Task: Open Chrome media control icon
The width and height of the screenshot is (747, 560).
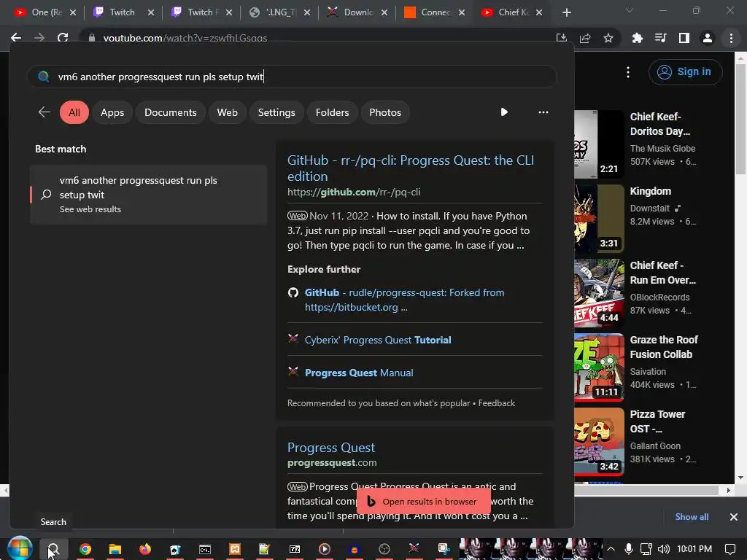Action: click(660, 38)
